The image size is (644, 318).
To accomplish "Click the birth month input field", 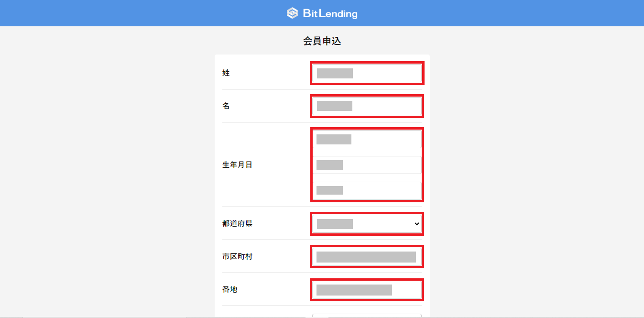I will (367, 164).
